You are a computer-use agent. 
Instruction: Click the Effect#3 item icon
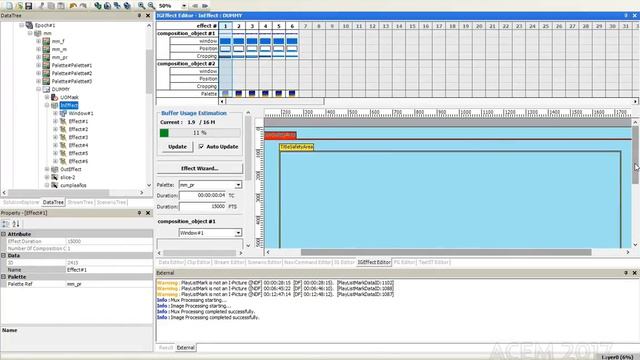(63, 137)
